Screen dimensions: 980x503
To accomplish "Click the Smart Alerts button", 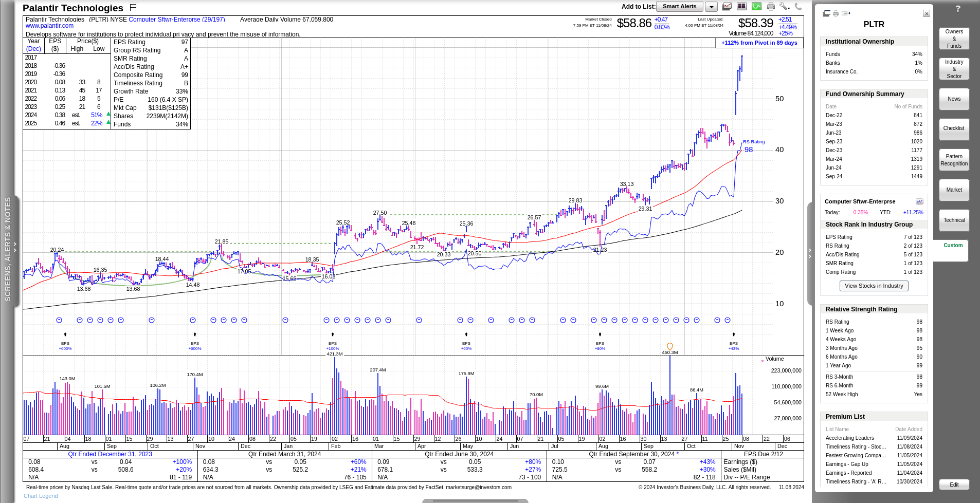I will (679, 7).
